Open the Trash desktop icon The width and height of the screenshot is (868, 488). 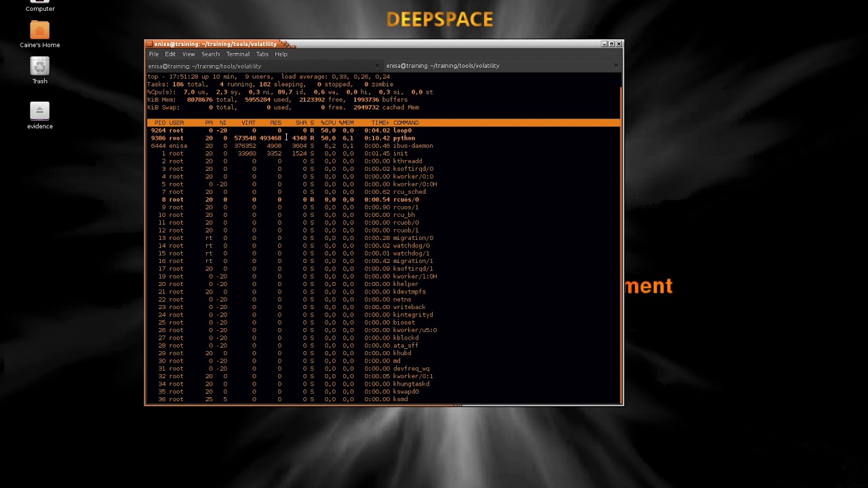coord(40,71)
